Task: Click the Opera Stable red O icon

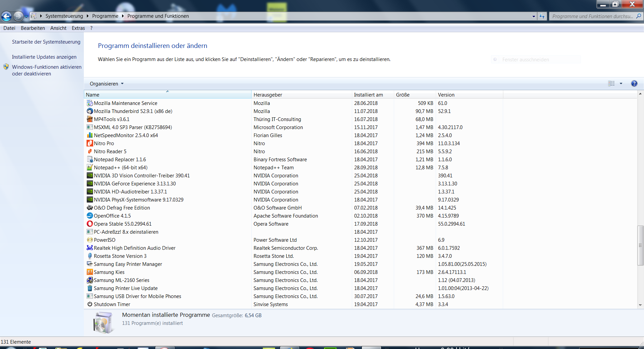Action: 90,224
